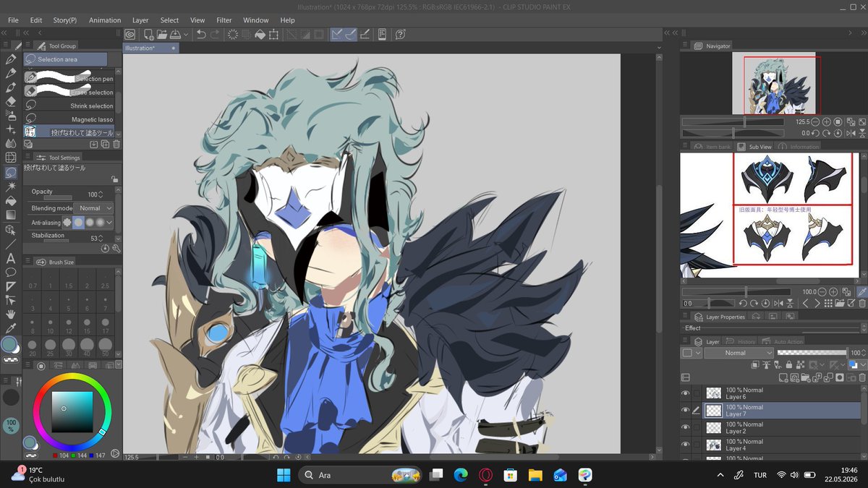Select transparent color swatch below main color
868x488 pixels.
11,359
